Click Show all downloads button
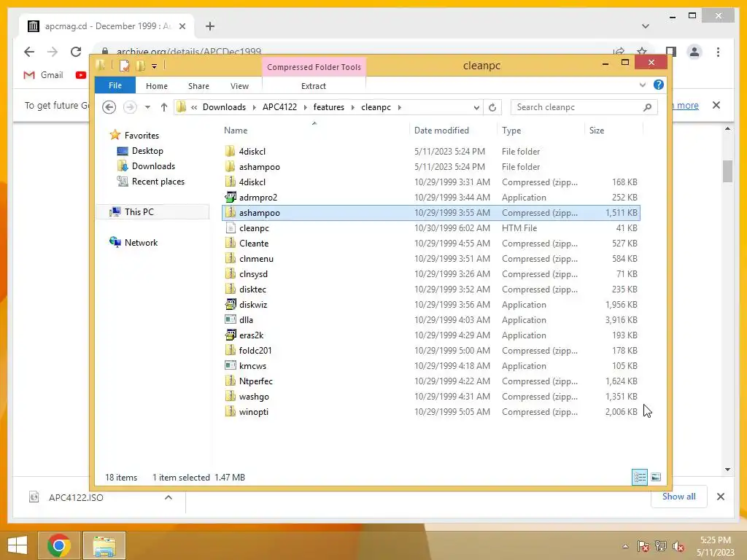747x560 pixels. (678, 496)
